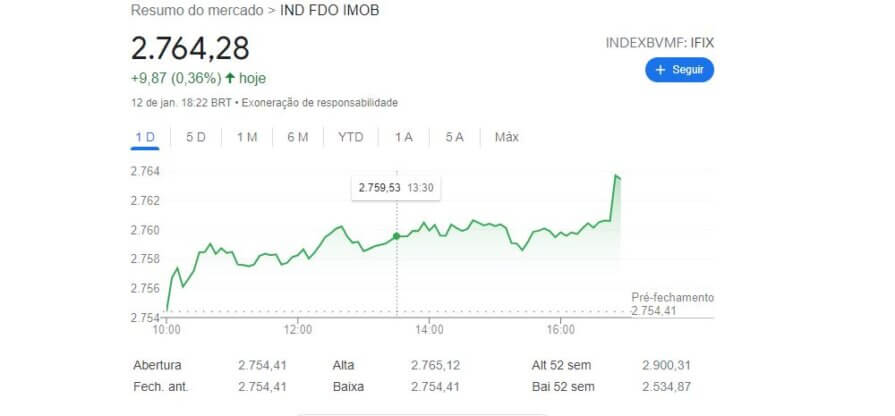Click the INDEXBVMF: IFIX ticker label
The width and height of the screenshot is (895, 416).
coord(659,43)
